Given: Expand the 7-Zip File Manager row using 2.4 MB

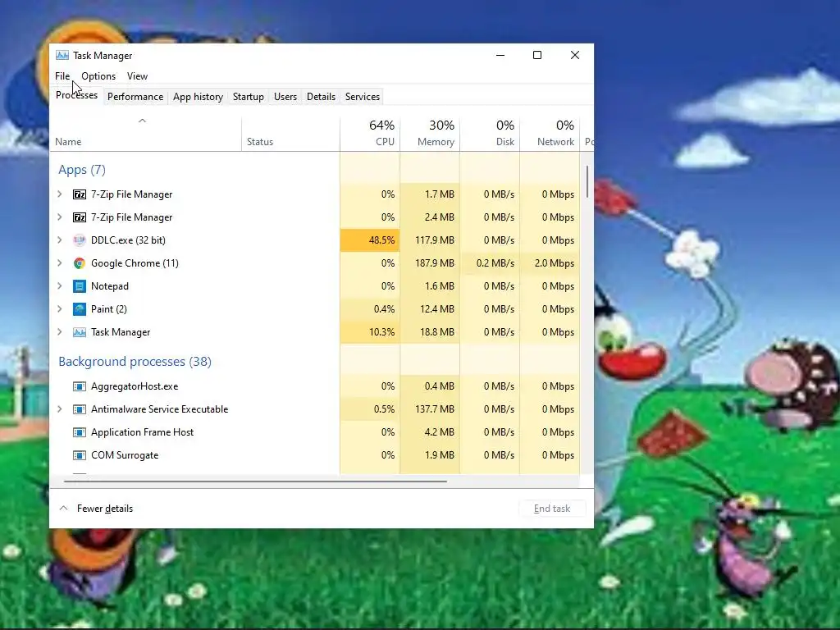Looking at the screenshot, I should pos(60,217).
